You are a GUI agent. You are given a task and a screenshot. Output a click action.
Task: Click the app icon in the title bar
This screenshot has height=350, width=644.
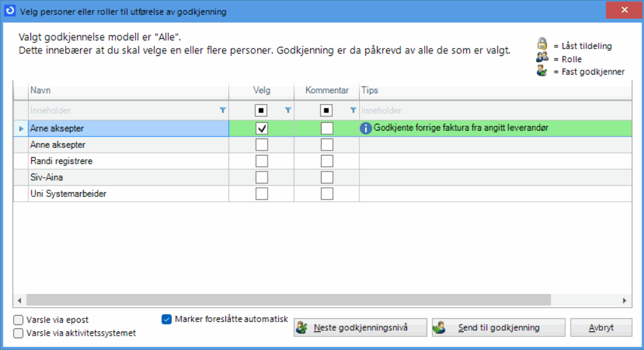point(10,11)
